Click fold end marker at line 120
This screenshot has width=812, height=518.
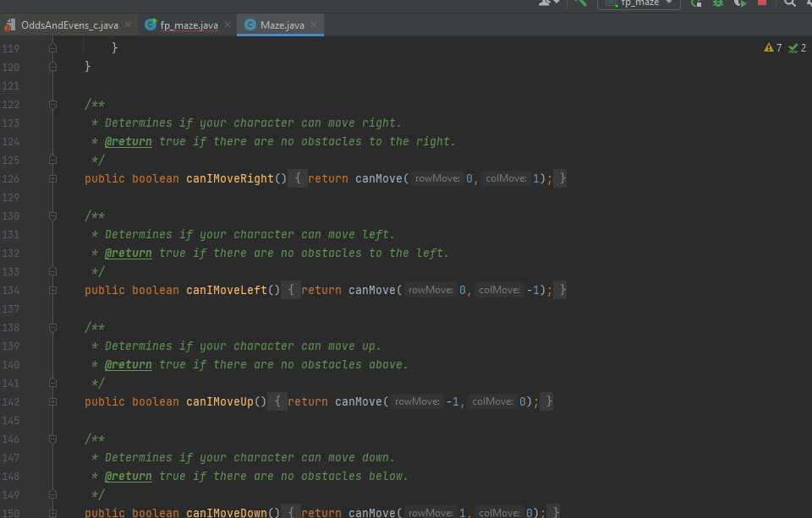pyautogui.click(x=52, y=67)
